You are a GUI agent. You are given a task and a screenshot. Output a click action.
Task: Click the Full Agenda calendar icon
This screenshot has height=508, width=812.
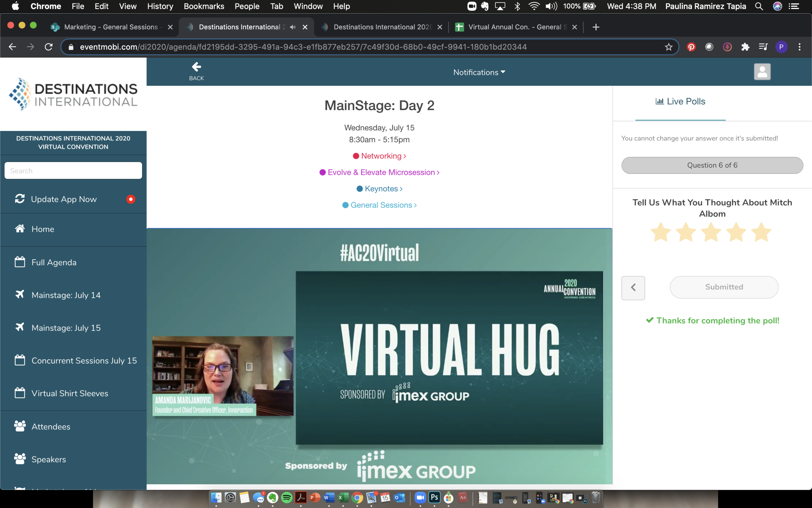tap(20, 262)
